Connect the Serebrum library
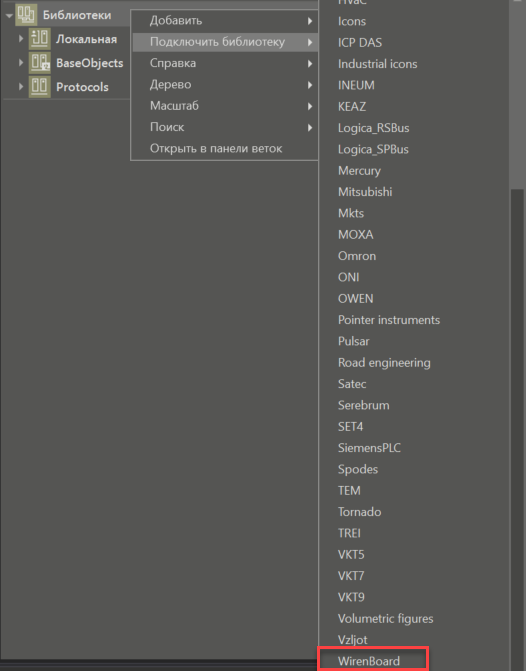 364,405
